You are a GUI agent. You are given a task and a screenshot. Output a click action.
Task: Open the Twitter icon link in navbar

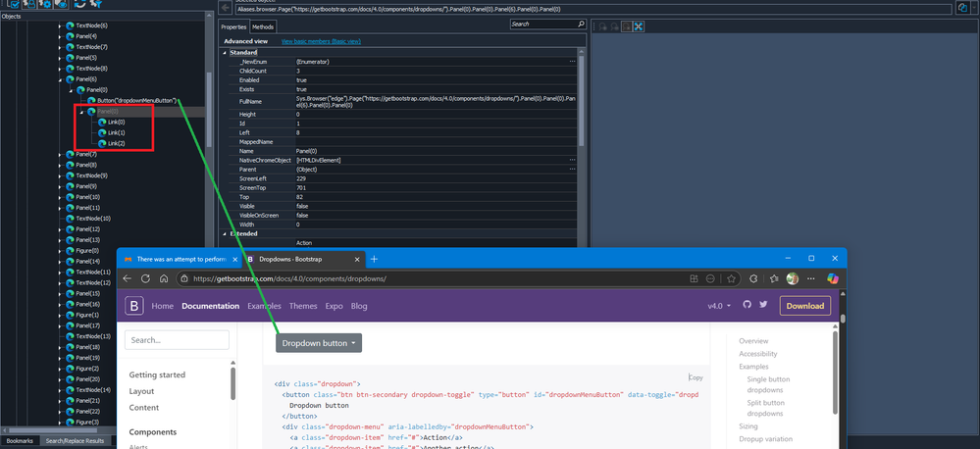click(x=763, y=306)
